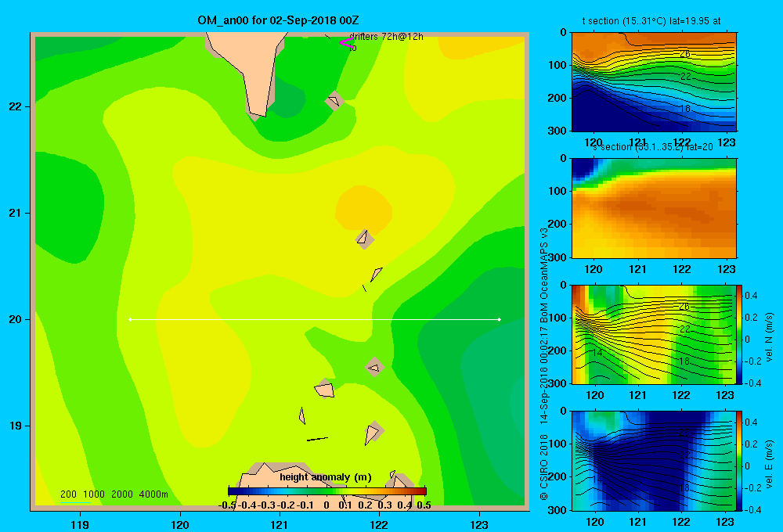Click latitude tick "21" on the main map
The image size is (783, 532).
(16, 213)
